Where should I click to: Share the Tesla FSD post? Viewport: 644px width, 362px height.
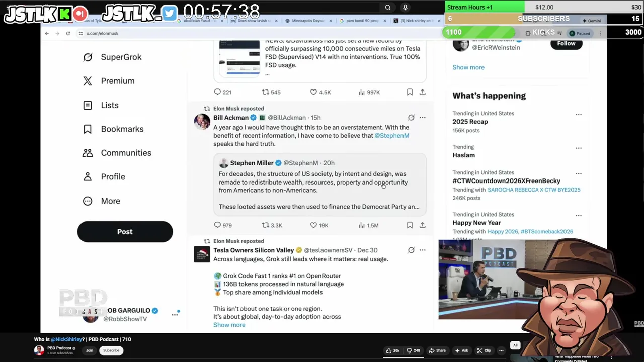pos(423,92)
